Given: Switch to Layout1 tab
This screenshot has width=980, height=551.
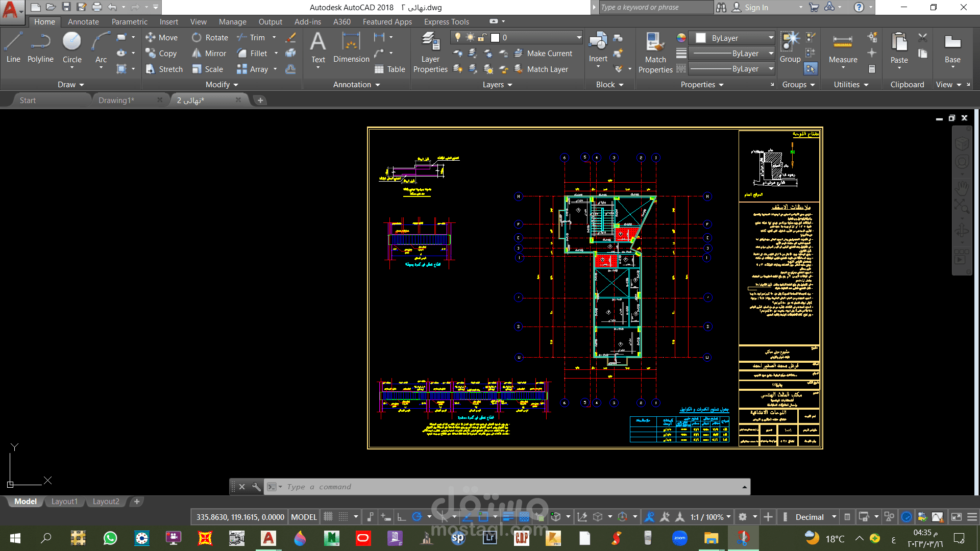Looking at the screenshot, I should coord(64,502).
